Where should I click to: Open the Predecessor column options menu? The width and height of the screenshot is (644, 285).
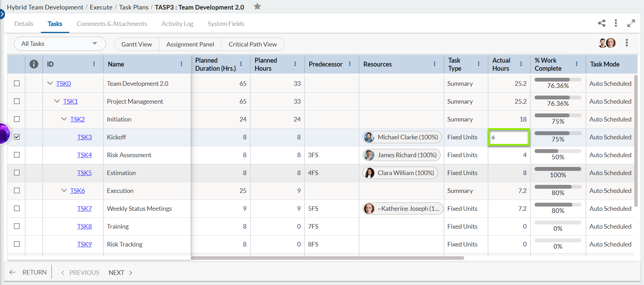click(x=350, y=64)
